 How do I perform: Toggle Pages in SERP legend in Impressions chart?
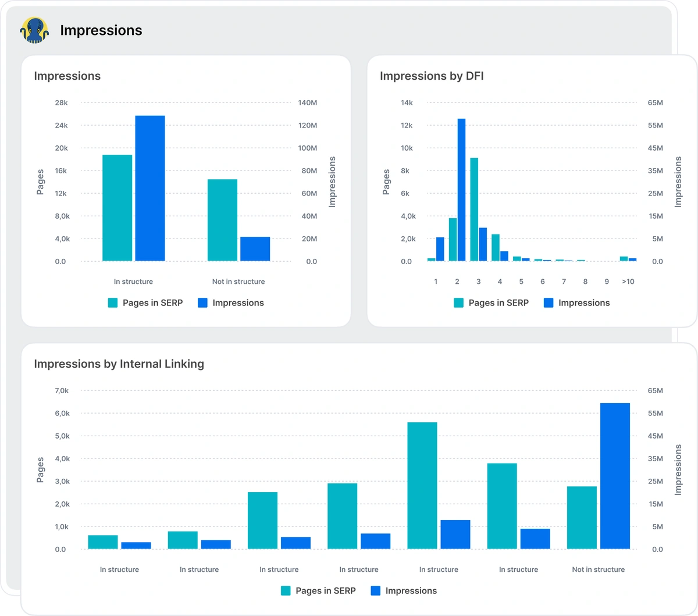[x=145, y=303]
